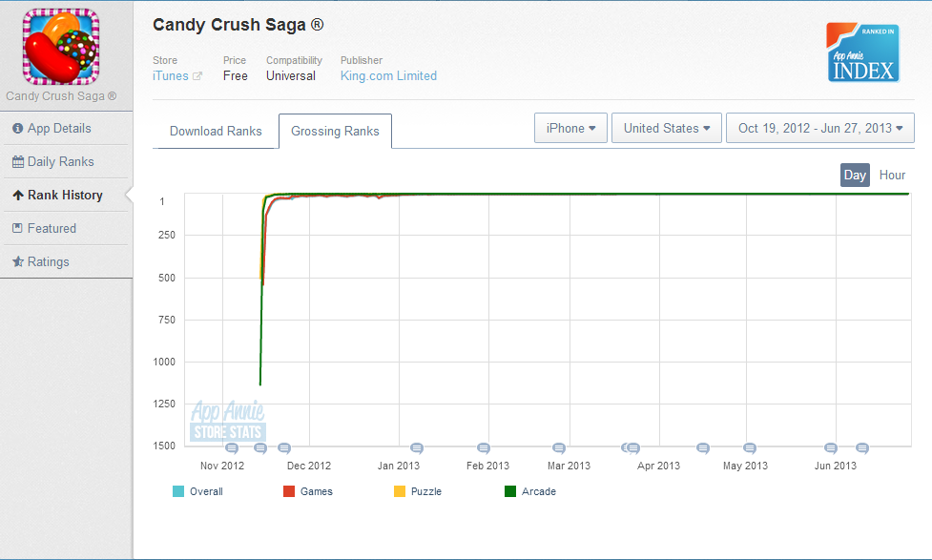Click the Rank History arrow icon
Screen dimensions: 932x560
[18, 195]
